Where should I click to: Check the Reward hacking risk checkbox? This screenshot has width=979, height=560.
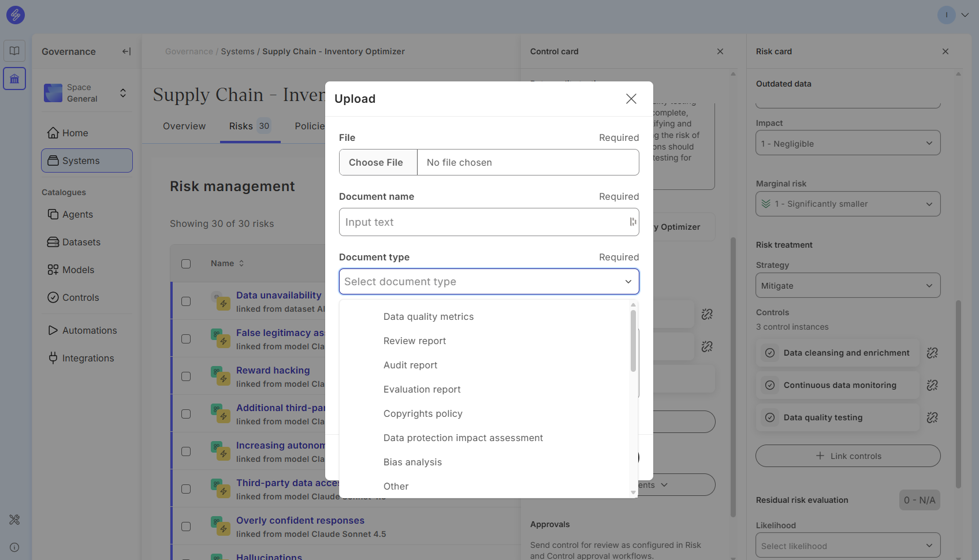[x=186, y=376]
